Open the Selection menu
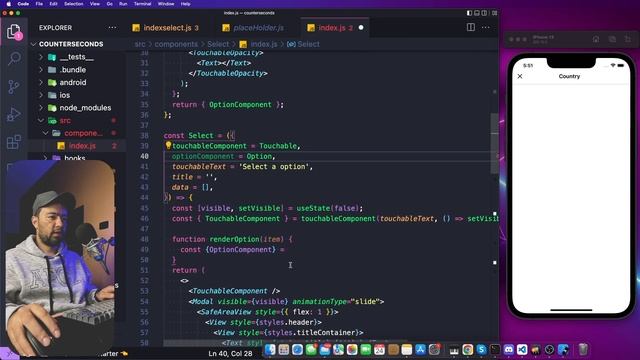 pyautogui.click(x=73, y=4)
